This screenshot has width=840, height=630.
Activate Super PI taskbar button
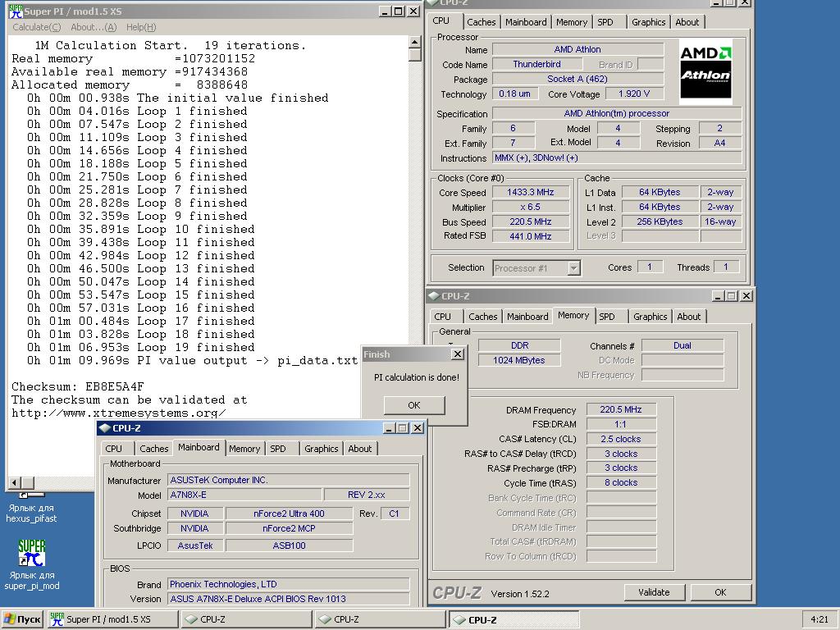(x=112, y=619)
